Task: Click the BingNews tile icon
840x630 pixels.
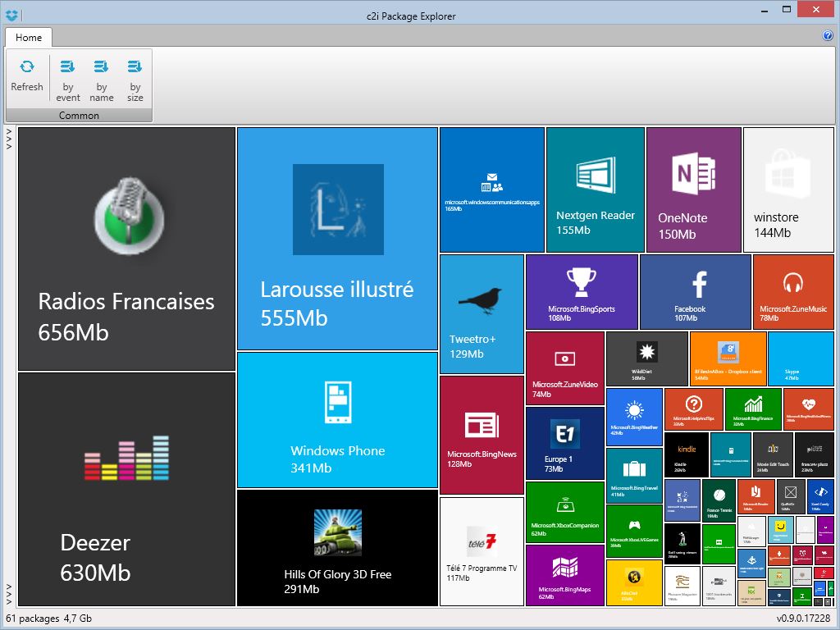Action: pos(482,426)
